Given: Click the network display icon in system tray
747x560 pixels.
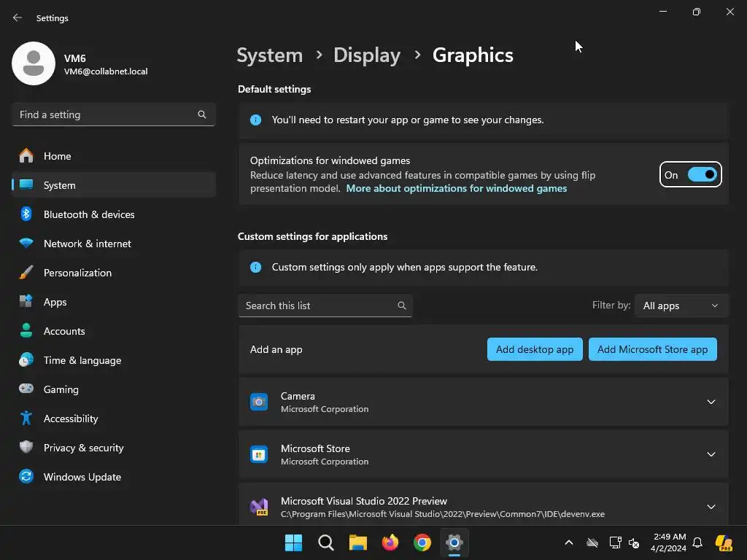Looking at the screenshot, I should click(615, 542).
